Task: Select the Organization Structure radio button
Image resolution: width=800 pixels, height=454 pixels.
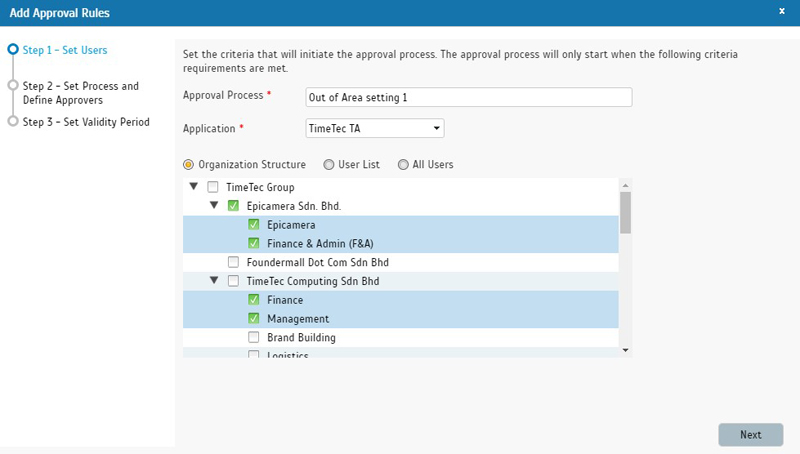Action: coord(188,164)
